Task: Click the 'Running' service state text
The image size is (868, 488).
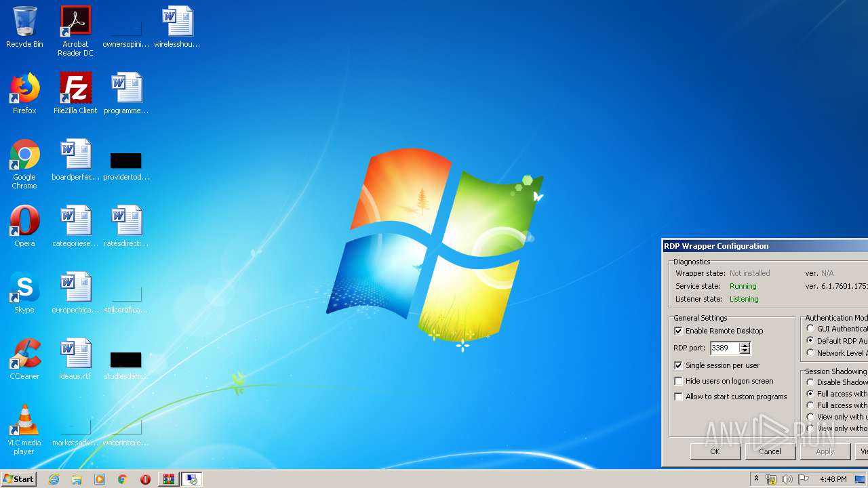Action: [743, 286]
